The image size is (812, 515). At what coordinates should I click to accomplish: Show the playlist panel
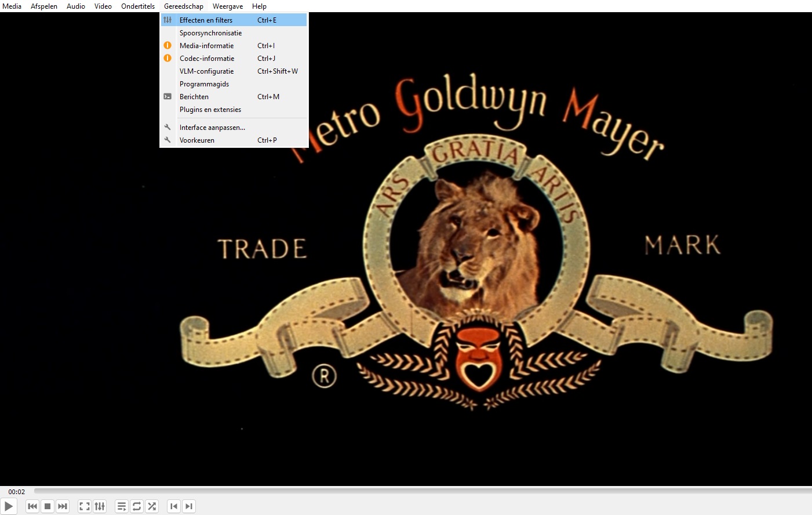tap(122, 506)
